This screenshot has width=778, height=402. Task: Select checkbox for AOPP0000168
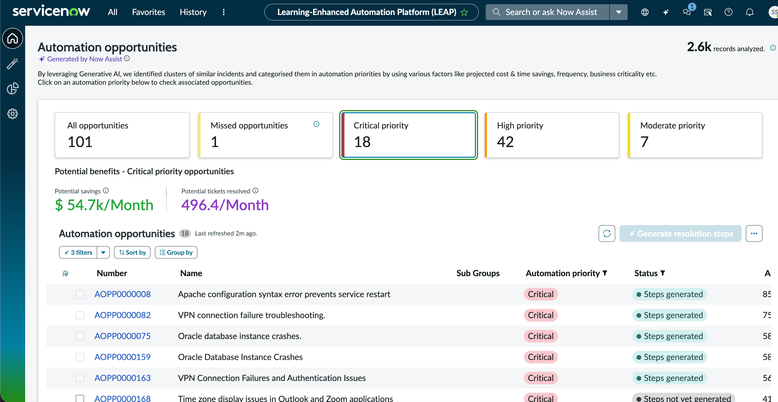(x=80, y=398)
